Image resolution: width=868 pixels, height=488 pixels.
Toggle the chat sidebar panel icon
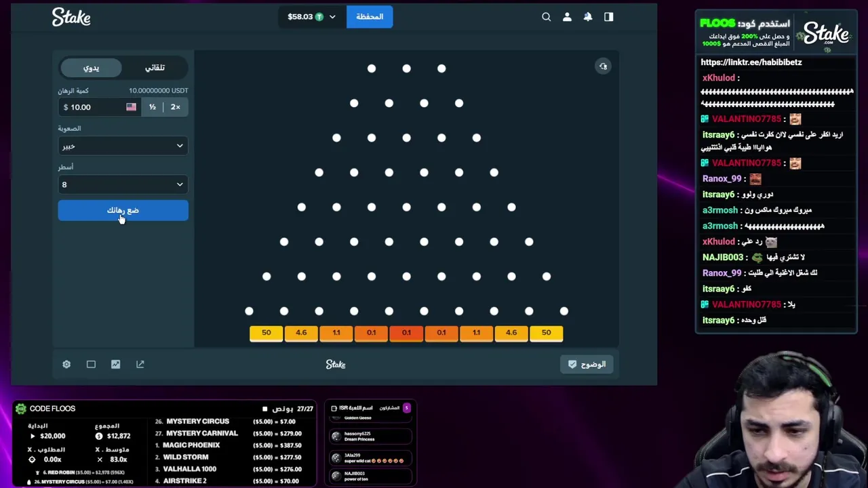pyautogui.click(x=608, y=17)
